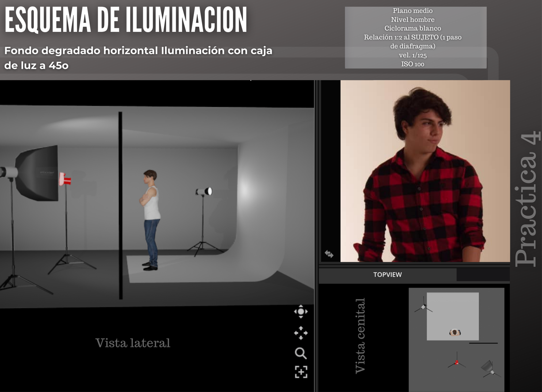542x392 pixels.
Task: Select the standing male model in 3D view
Action: tap(151, 220)
